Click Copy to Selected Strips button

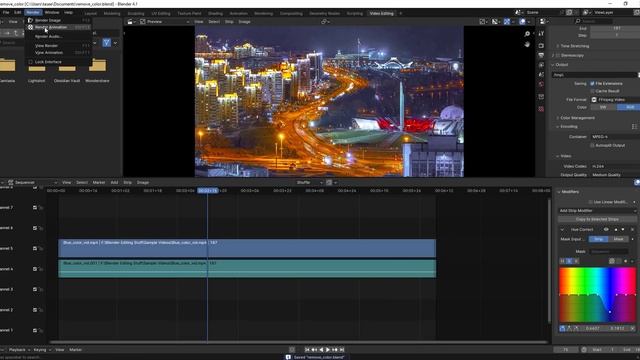[597, 219]
